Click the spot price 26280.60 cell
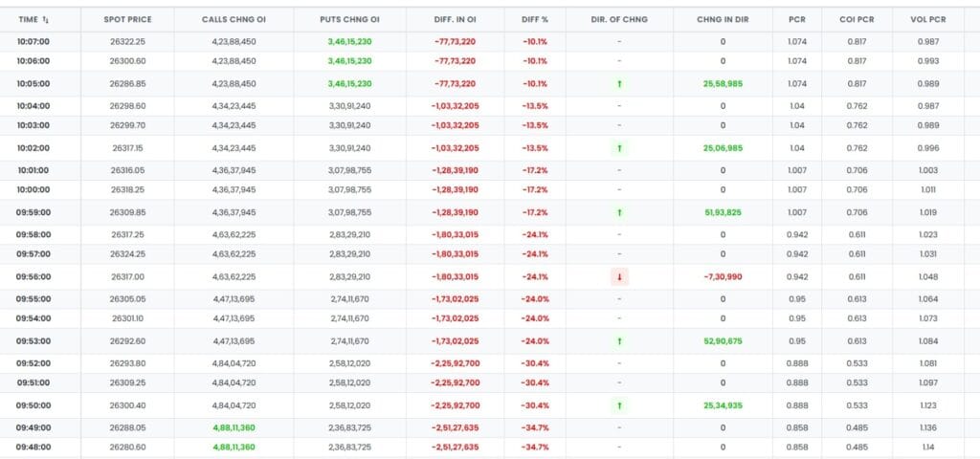The image size is (980, 459). [x=127, y=447]
